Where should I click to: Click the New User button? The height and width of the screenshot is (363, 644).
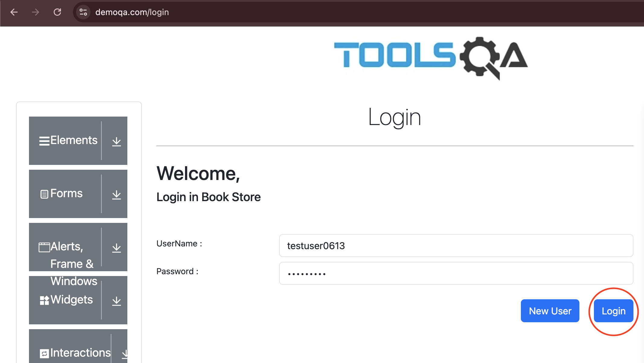pyautogui.click(x=550, y=311)
